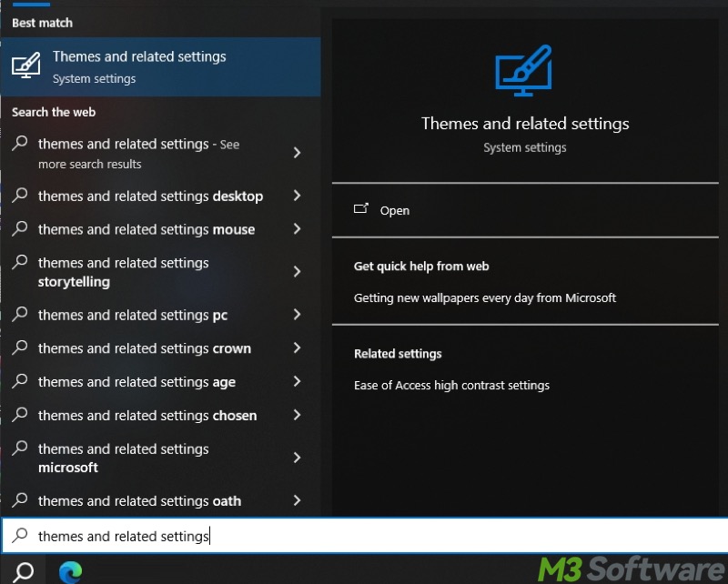Screen dimensions: 728x584
Task: Expand chevron beside the 'microsoft' suggestion
Action: (x=298, y=458)
